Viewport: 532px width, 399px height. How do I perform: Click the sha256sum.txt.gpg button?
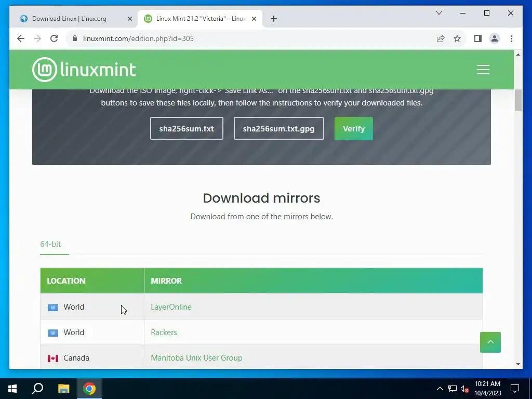278,128
